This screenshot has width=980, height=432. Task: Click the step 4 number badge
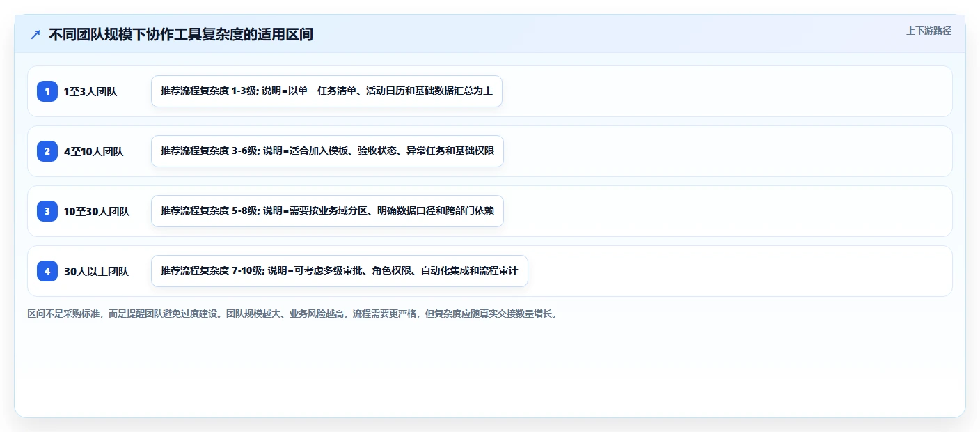click(x=47, y=271)
